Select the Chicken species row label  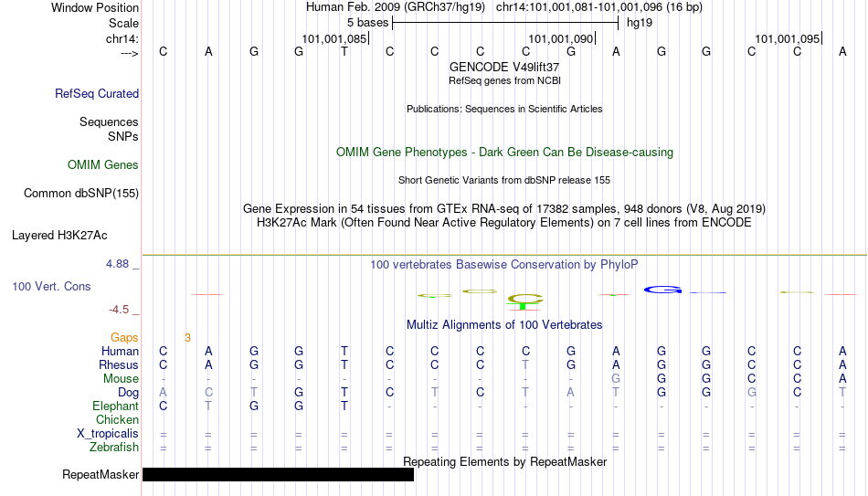point(117,420)
